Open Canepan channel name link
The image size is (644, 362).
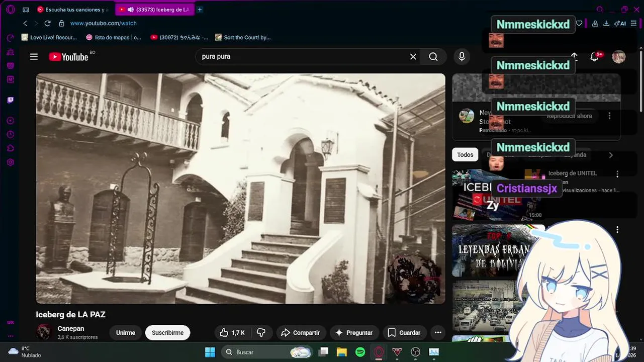pyautogui.click(x=71, y=329)
